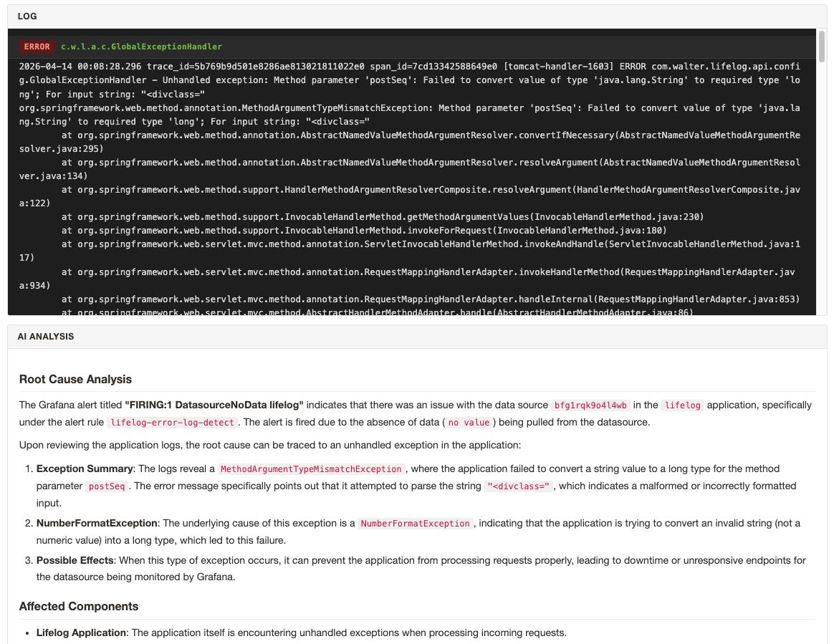Click the bfg1rqk9o4l4wb datasource code tag
The width and height of the screenshot is (834, 644).
click(x=590, y=405)
